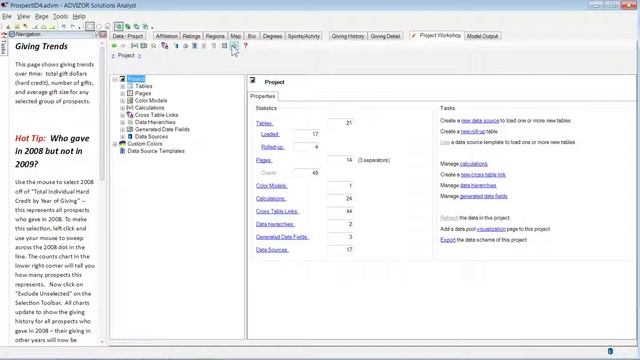This screenshot has width=640, height=360.
Task: Click the Project icon in properties header
Action: point(252,80)
